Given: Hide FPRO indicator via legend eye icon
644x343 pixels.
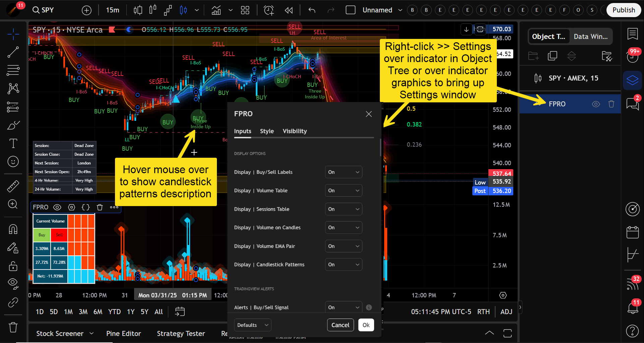Looking at the screenshot, I should point(57,207).
